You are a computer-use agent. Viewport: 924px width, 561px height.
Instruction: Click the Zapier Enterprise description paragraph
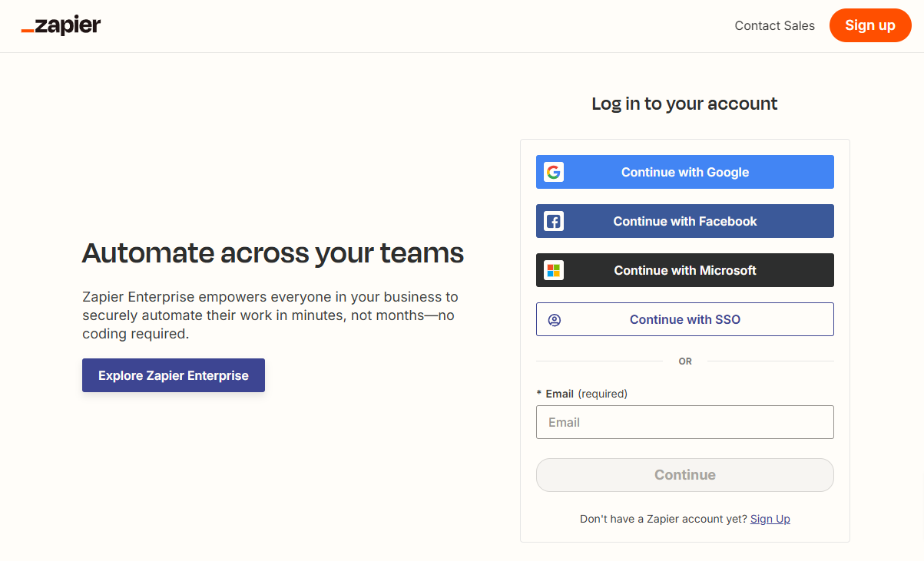(270, 315)
